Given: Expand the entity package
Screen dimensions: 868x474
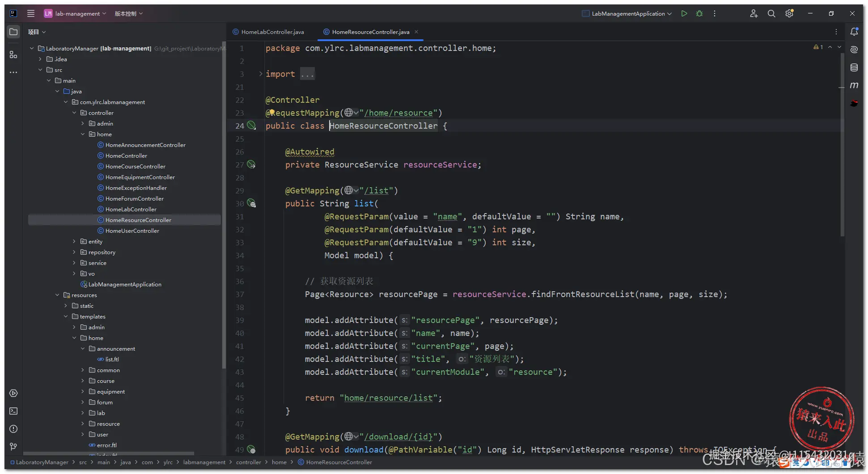Looking at the screenshot, I should coord(74,241).
